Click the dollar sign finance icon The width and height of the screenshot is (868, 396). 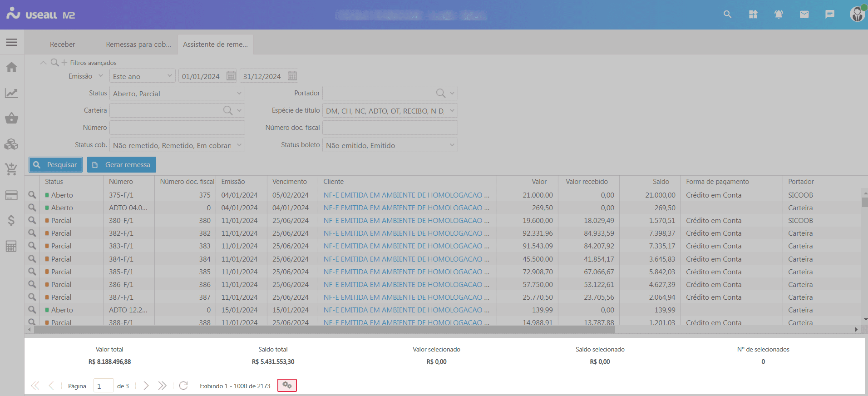point(11,221)
